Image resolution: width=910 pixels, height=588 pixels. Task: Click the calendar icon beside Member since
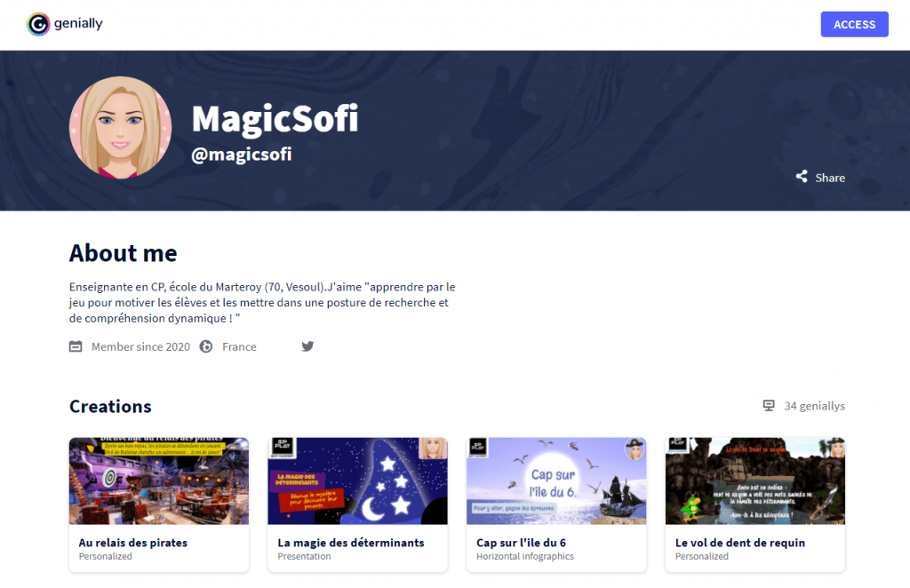click(x=76, y=346)
